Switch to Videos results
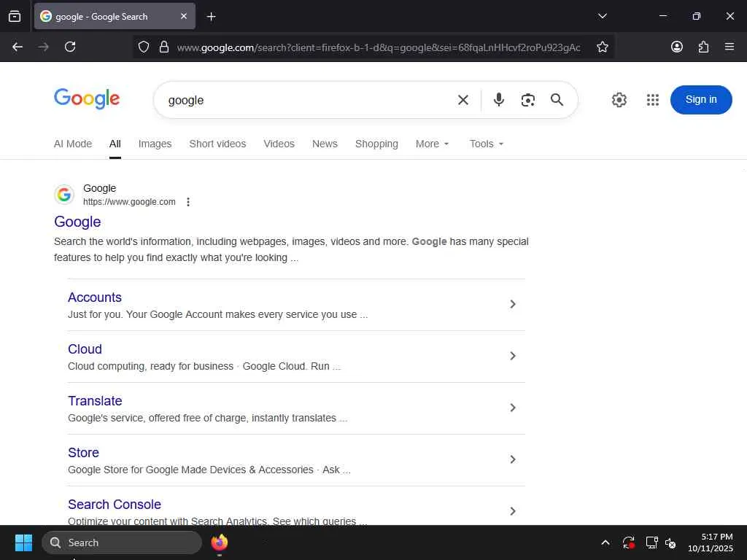This screenshot has height=560, width=747. [x=279, y=144]
